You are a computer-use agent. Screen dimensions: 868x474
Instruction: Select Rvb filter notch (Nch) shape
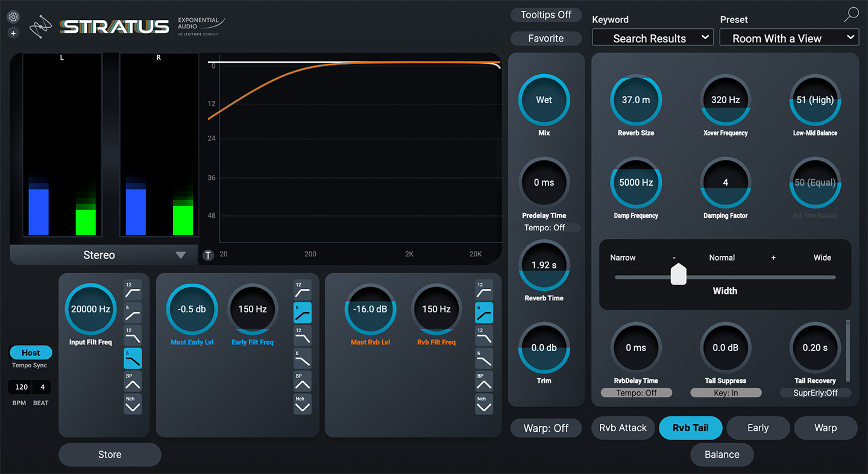484,404
